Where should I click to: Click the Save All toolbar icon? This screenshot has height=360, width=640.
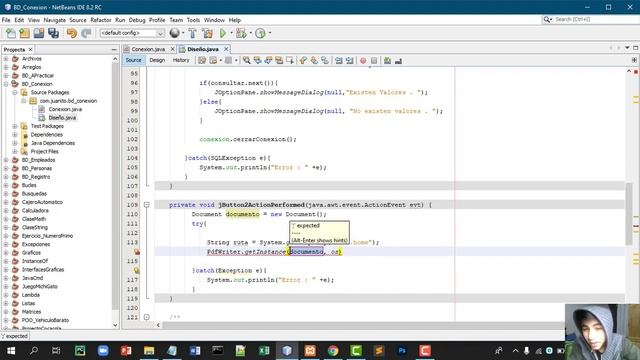tap(53, 33)
